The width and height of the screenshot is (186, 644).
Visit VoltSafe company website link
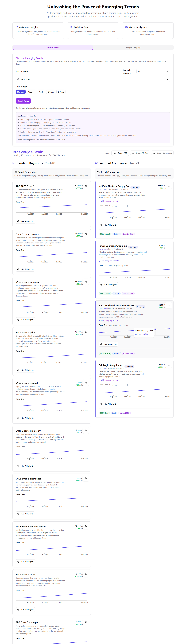(110, 201)
